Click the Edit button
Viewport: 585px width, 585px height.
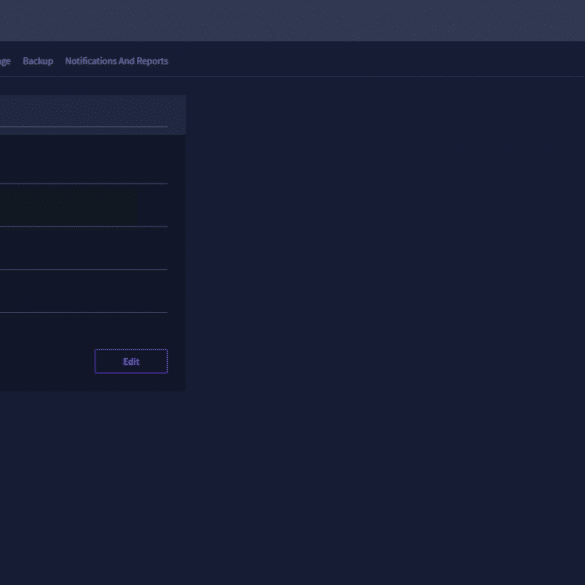point(131,361)
